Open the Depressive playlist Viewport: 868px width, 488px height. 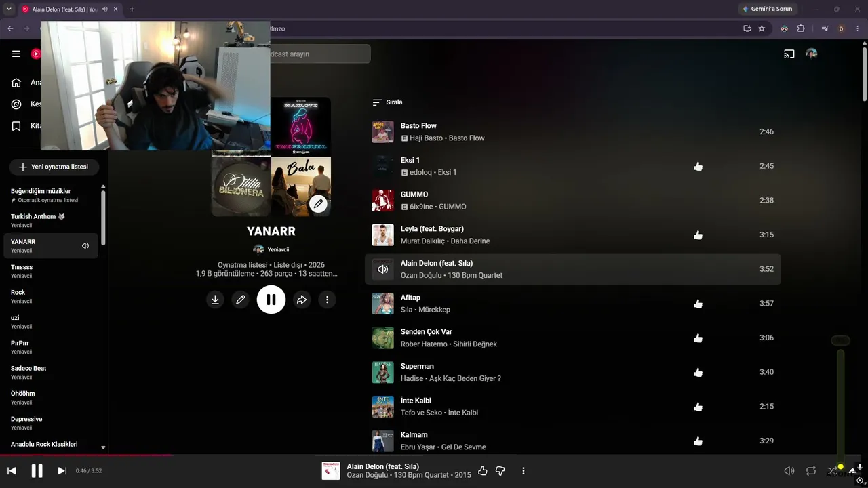51,423
